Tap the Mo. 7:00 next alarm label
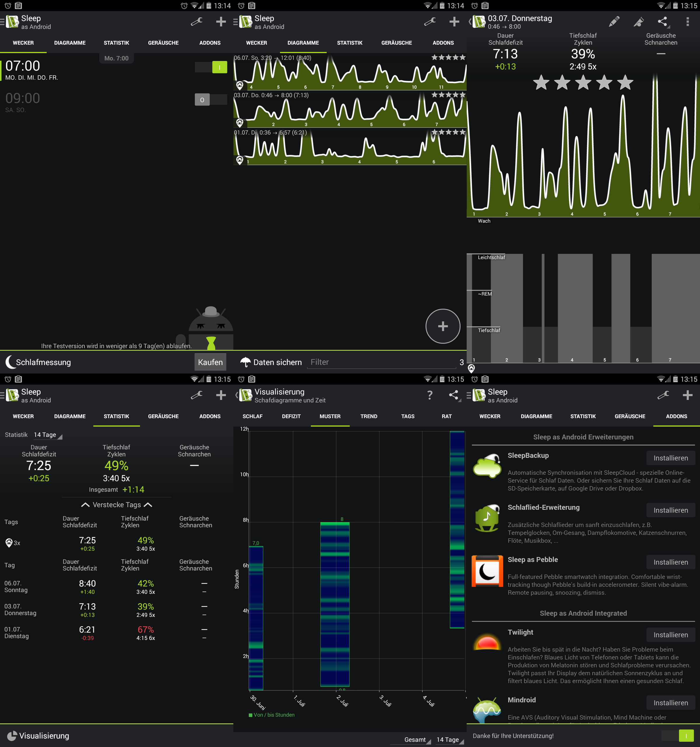This screenshot has width=700, height=747. [116, 58]
